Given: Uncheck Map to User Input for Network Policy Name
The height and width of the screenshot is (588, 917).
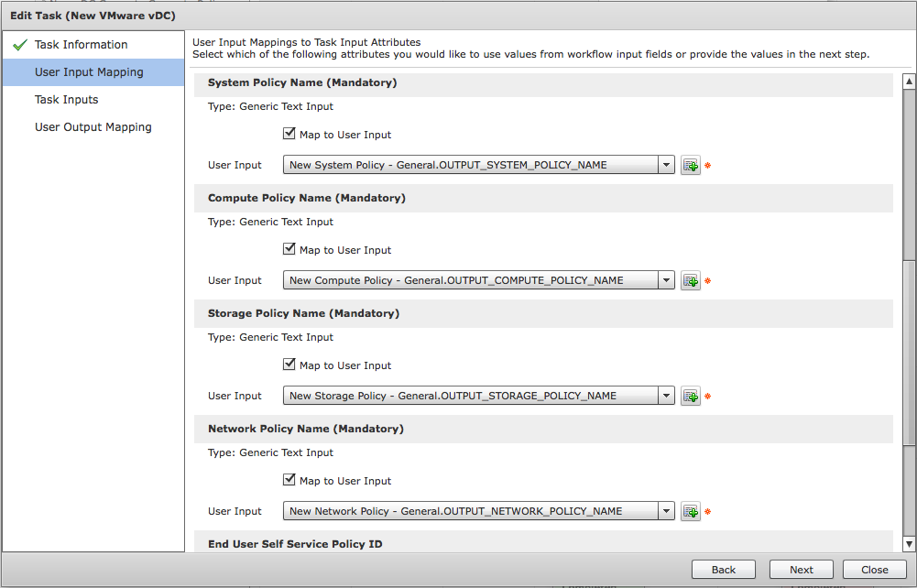Looking at the screenshot, I should click(x=289, y=480).
